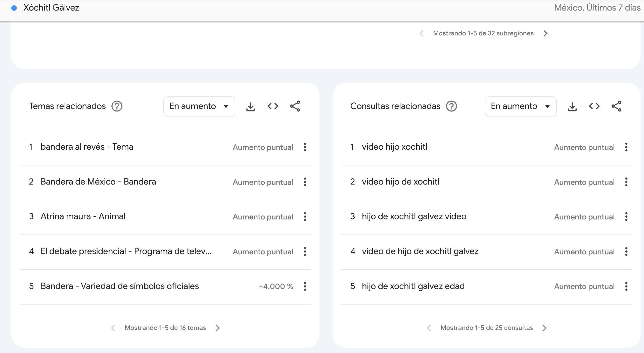Viewport: 644px width, 353px height.
Task: Download Consultas relacionadas data
Action: [x=572, y=106]
